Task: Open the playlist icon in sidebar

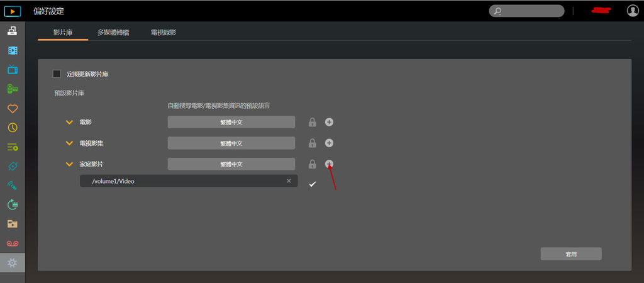Action: pos(13,147)
